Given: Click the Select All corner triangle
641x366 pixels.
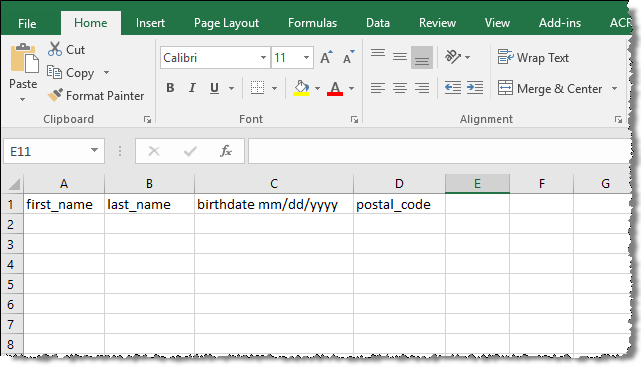Looking at the screenshot, I should click(13, 184).
